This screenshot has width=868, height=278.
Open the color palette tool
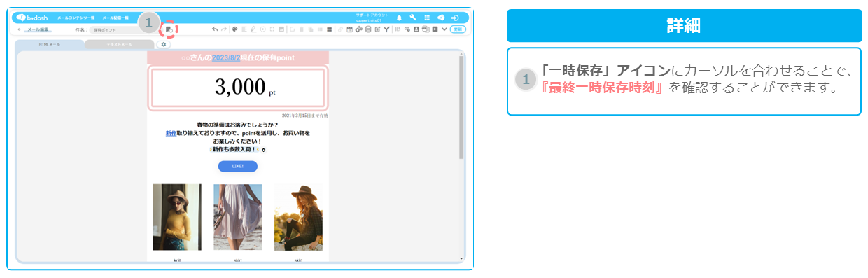point(234,29)
